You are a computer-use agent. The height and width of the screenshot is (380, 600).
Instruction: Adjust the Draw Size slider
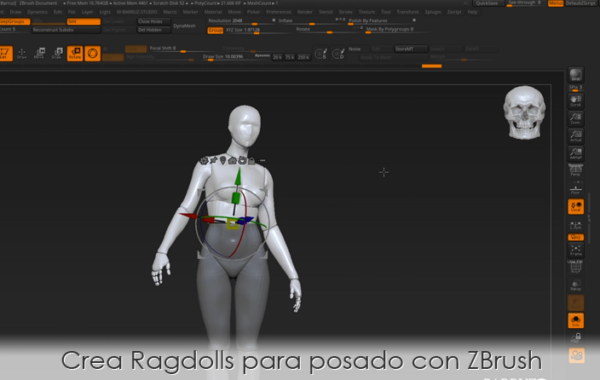[227, 57]
